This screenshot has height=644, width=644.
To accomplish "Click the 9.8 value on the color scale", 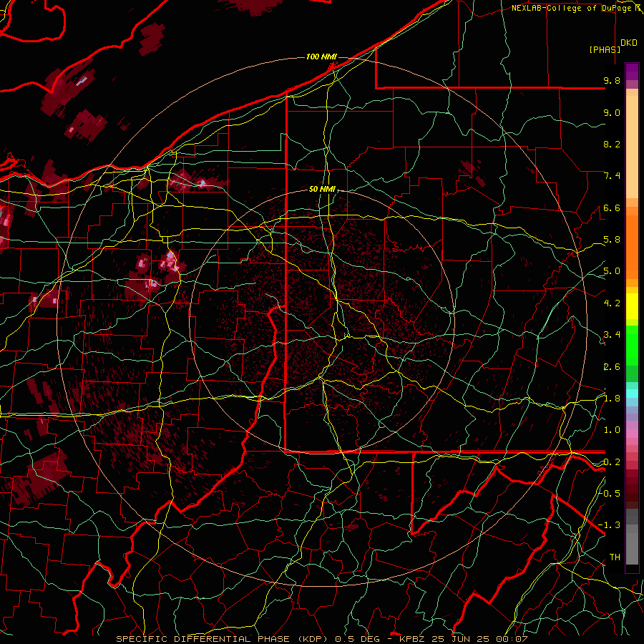I will tap(612, 80).
